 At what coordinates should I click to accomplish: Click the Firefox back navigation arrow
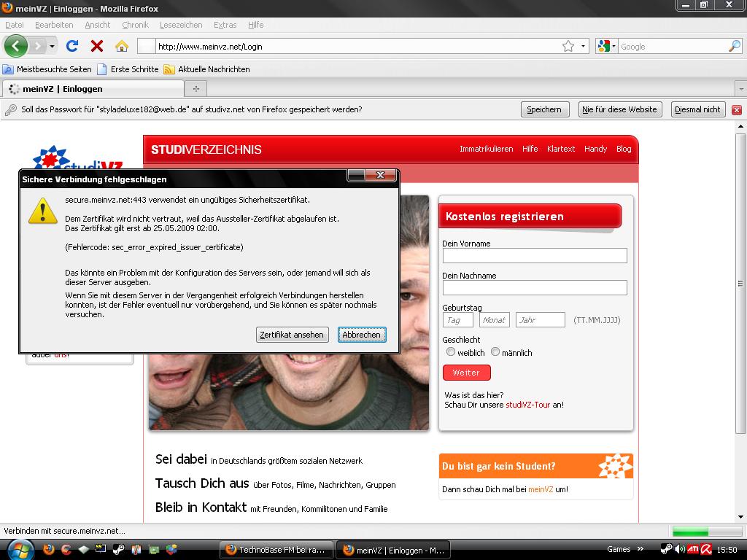(15, 46)
